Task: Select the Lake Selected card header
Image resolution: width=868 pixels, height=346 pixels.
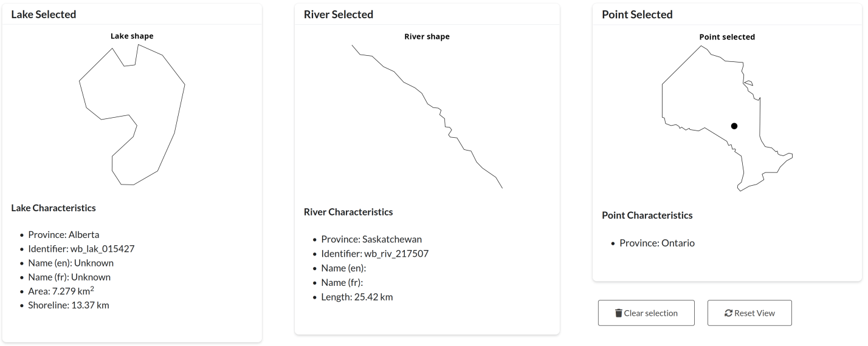Action: 132,14
